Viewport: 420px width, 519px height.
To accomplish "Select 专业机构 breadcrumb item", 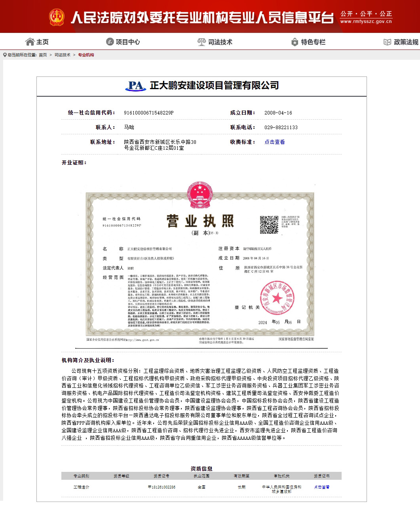I will (86, 55).
